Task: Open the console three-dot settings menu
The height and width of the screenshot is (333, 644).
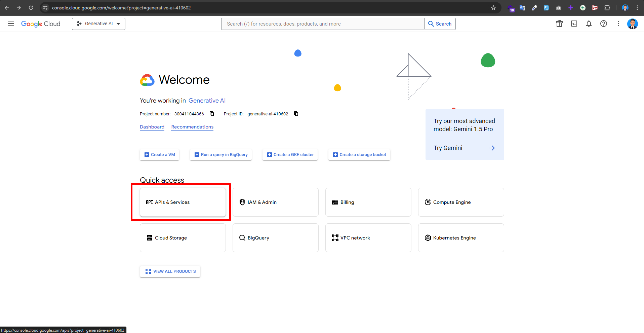Action: [x=618, y=24]
